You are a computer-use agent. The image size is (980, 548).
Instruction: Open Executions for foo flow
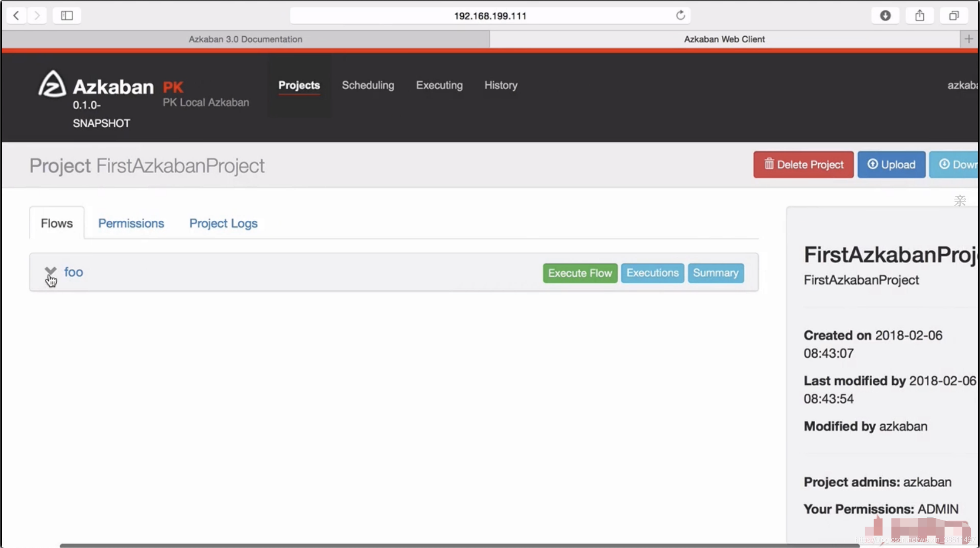tap(652, 273)
